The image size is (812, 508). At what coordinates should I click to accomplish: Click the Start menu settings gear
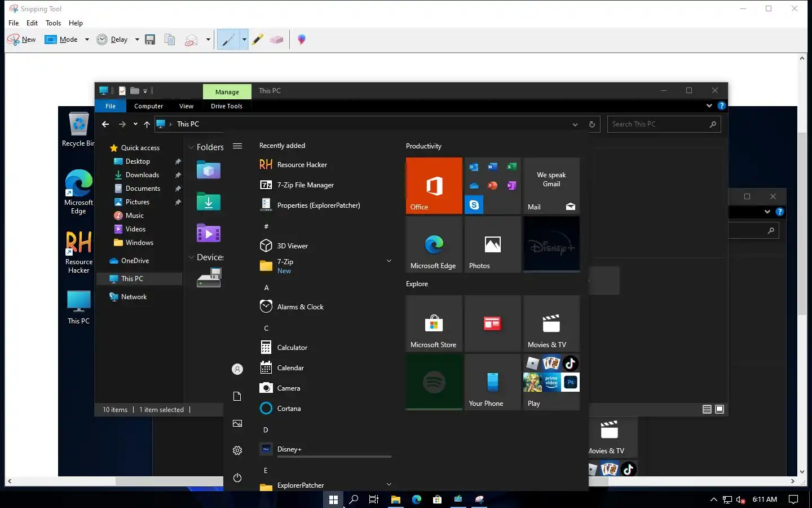click(x=237, y=450)
